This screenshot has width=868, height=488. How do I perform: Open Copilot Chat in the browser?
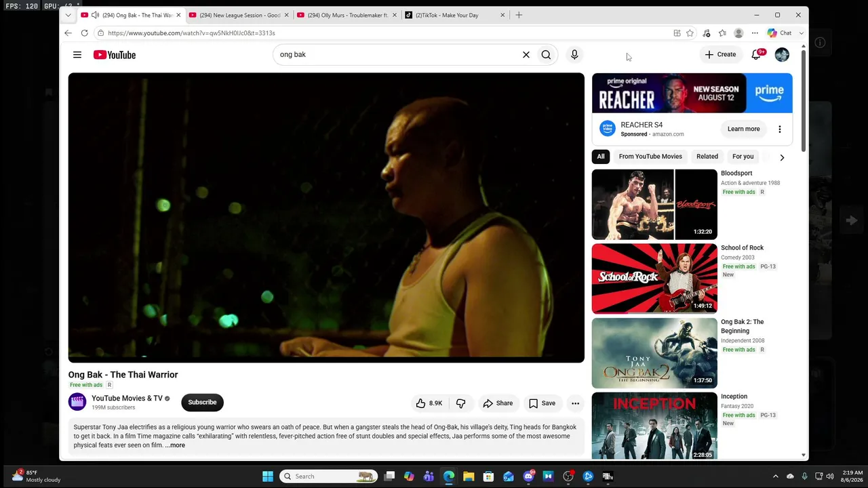[780, 33]
